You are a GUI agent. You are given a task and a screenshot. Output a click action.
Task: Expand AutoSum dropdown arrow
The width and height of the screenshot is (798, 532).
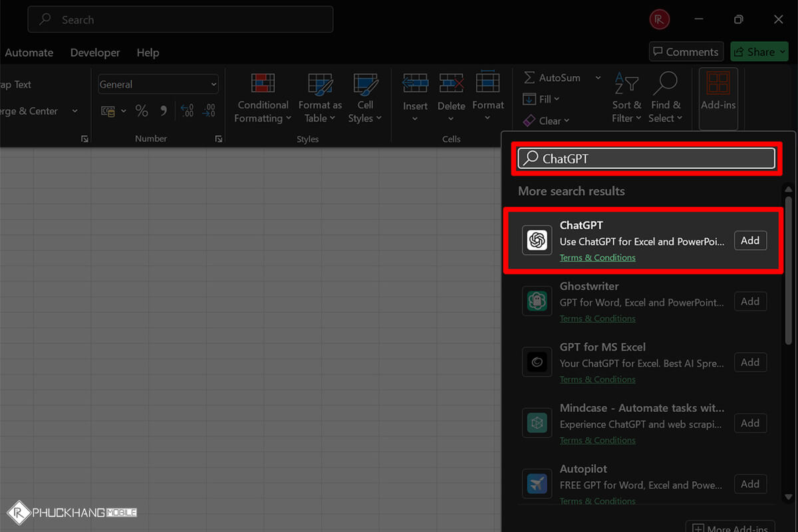[x=598, y=78]
